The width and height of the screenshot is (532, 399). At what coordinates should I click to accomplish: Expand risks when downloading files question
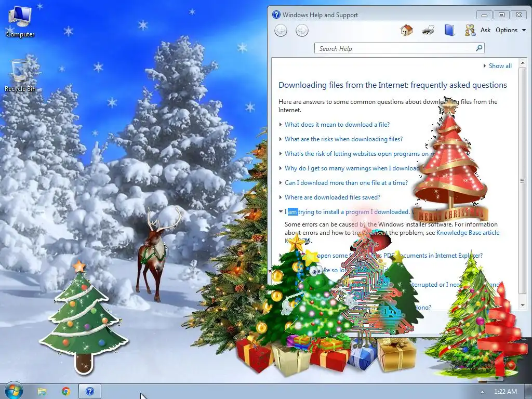[341, 139]
